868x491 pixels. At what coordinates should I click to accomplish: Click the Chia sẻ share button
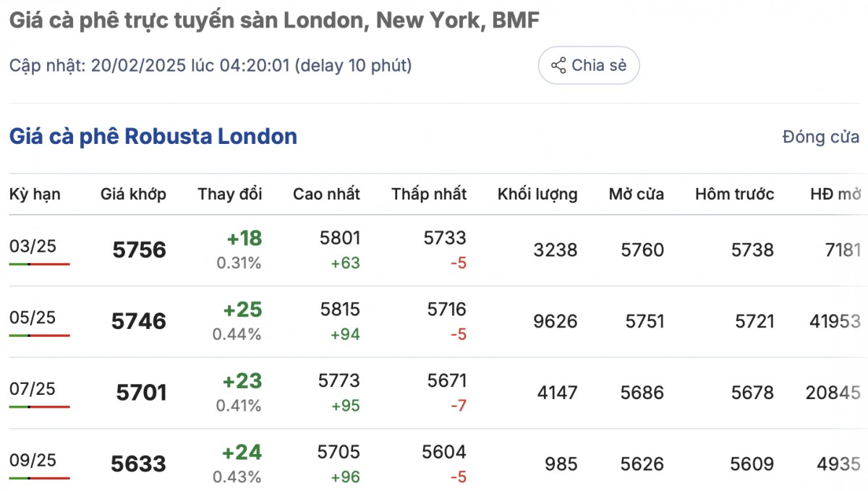589,66
